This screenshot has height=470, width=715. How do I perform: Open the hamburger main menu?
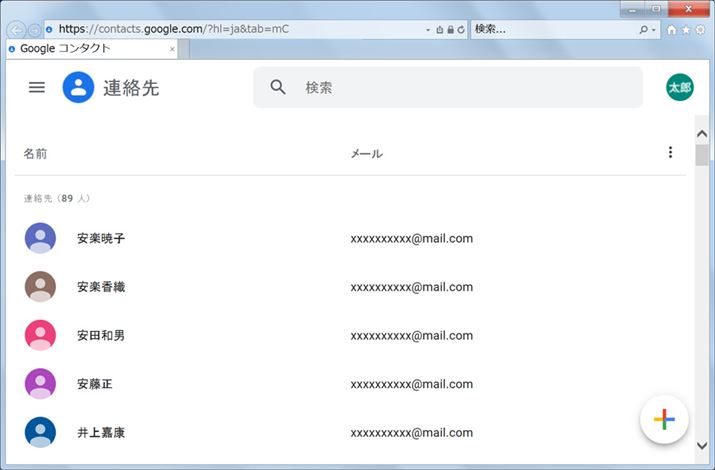pyautogui.click(x=37, y=87)
